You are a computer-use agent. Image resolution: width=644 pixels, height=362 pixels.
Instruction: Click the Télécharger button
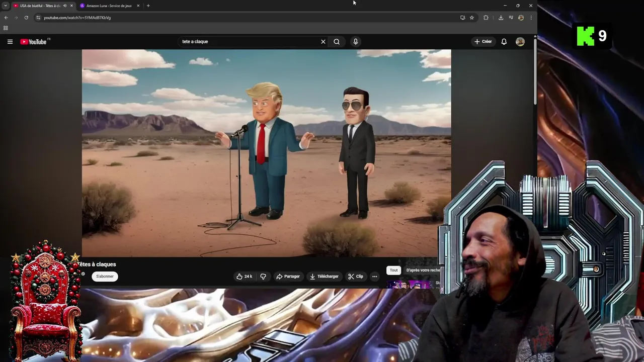pos(325,277)
